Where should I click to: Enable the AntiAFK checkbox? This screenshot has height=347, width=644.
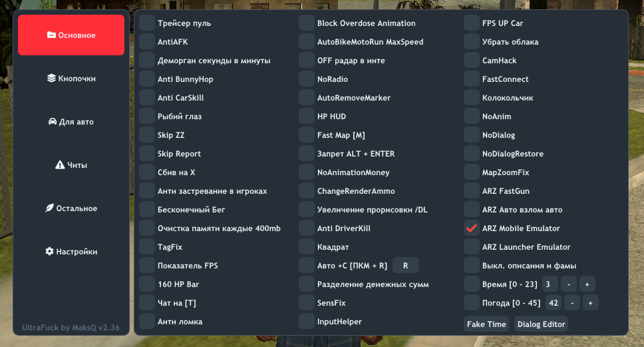tap(147, 42)
